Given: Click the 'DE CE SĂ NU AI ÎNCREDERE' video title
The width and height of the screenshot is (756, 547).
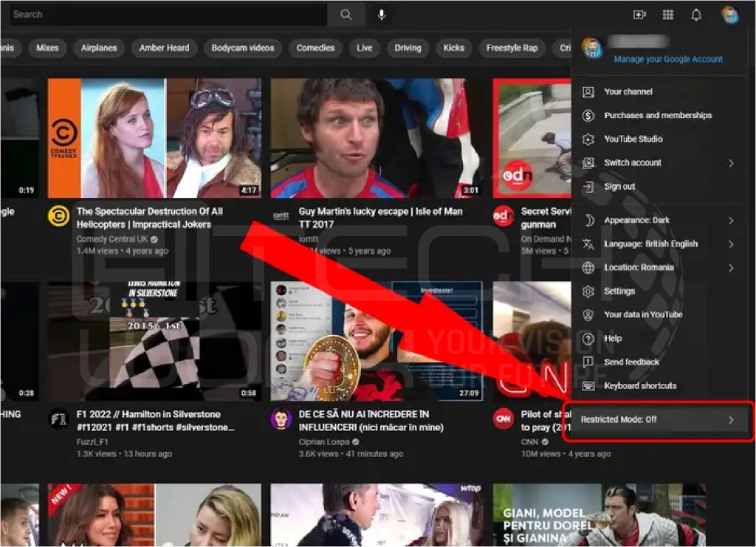Looking at the screenshot, I should click(371, 421).
